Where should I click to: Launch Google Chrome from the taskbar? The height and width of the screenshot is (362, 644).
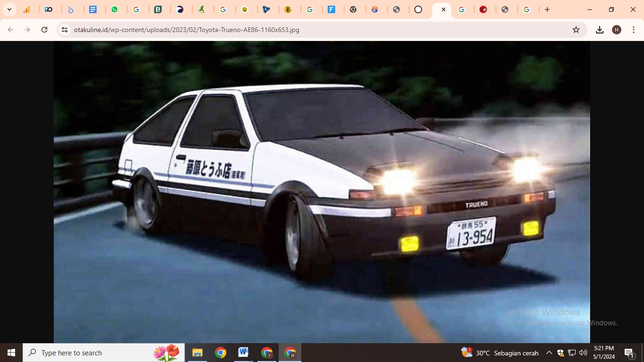220,353
